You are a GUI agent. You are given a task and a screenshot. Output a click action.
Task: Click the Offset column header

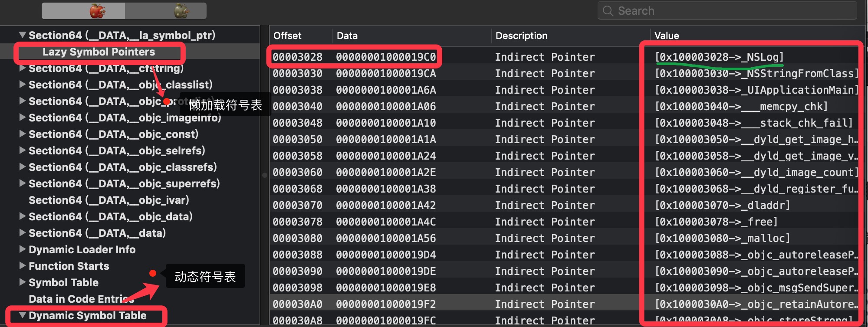pos(287,36)
